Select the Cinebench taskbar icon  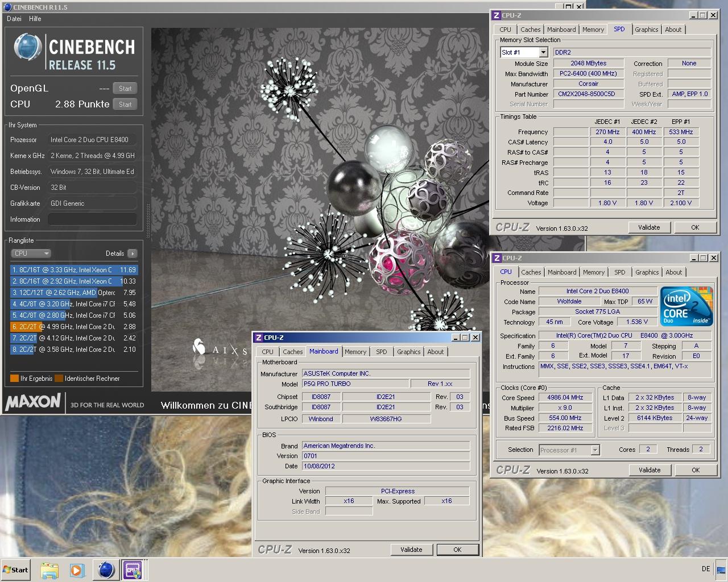click(x=106, y=570)
